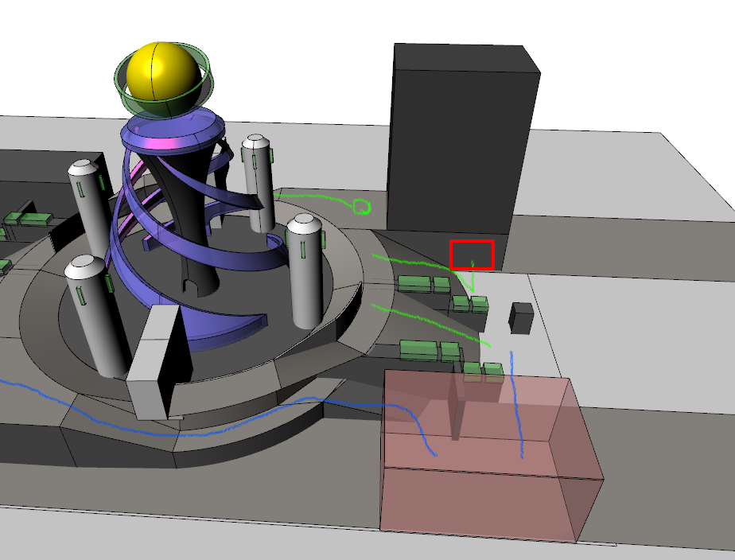Select the translucent red box volume

pos(492,454)
